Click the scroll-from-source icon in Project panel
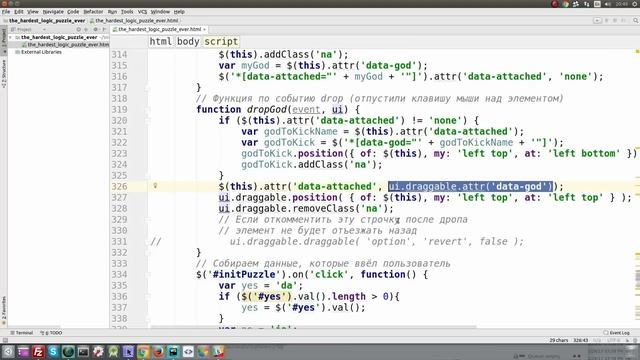This screenshot has width=640, height=360. [79, 29]
